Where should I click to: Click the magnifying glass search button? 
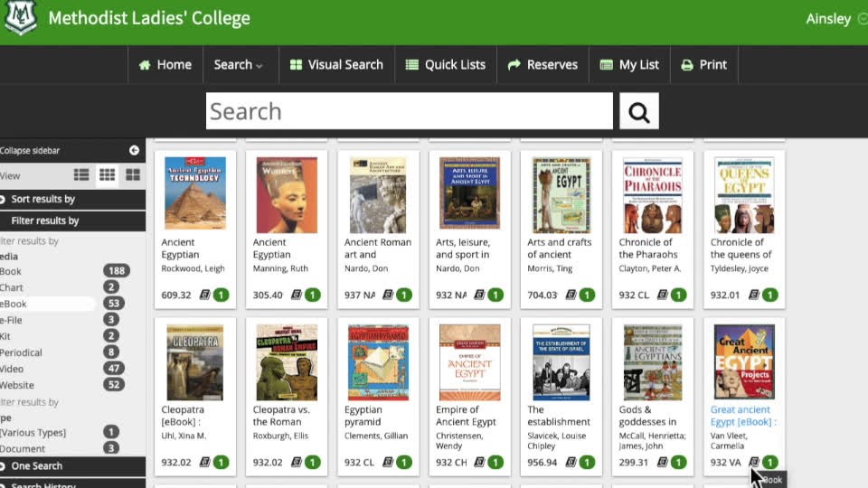(638, 112)
